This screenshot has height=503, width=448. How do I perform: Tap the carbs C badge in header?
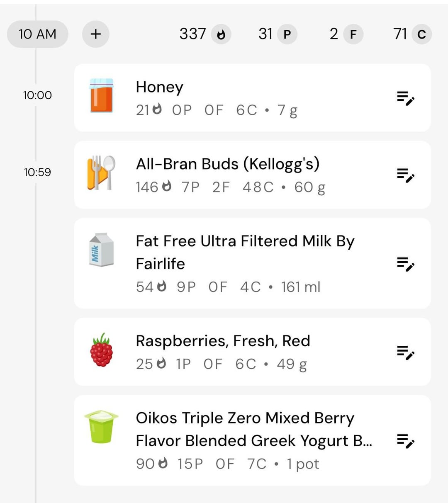click(x=421, y=34)
